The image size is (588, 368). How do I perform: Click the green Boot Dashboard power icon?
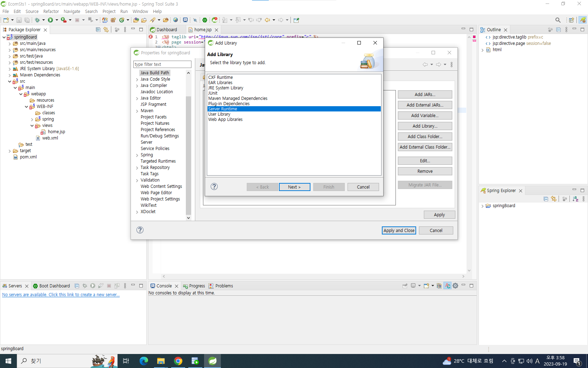tap(205, 20)
